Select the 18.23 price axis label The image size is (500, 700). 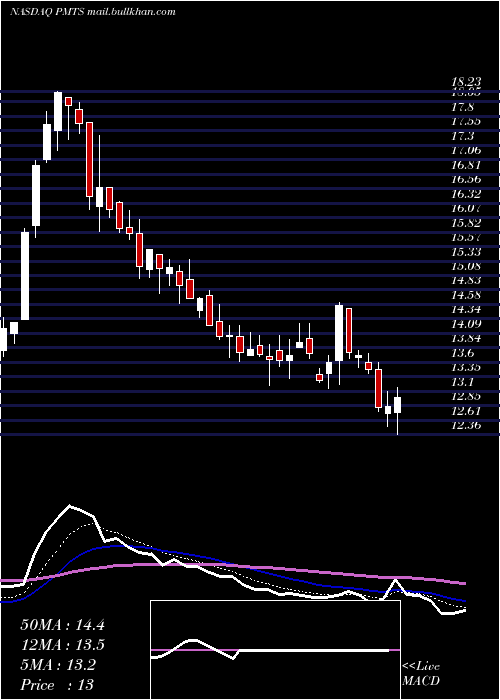[x=466, y=82]
